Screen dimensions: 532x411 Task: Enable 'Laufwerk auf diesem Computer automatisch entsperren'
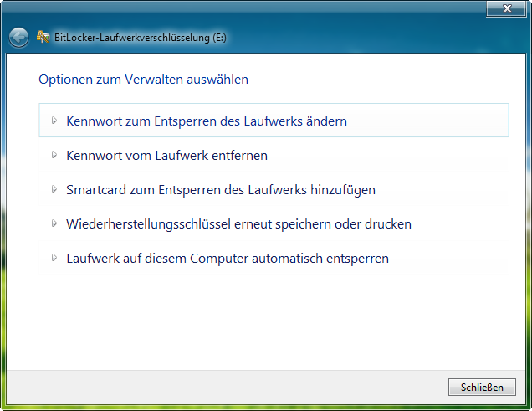click(x=227, y=258)
